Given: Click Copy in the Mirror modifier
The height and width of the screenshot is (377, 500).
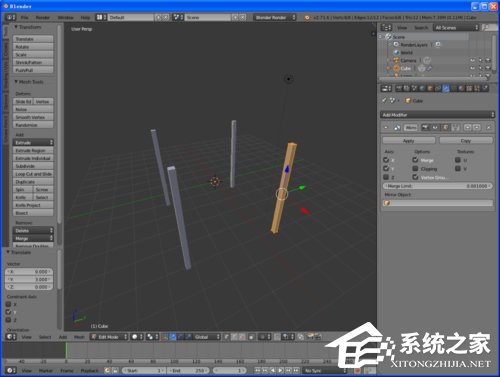Looking at the screenshot, I should (x=466, y=141).
